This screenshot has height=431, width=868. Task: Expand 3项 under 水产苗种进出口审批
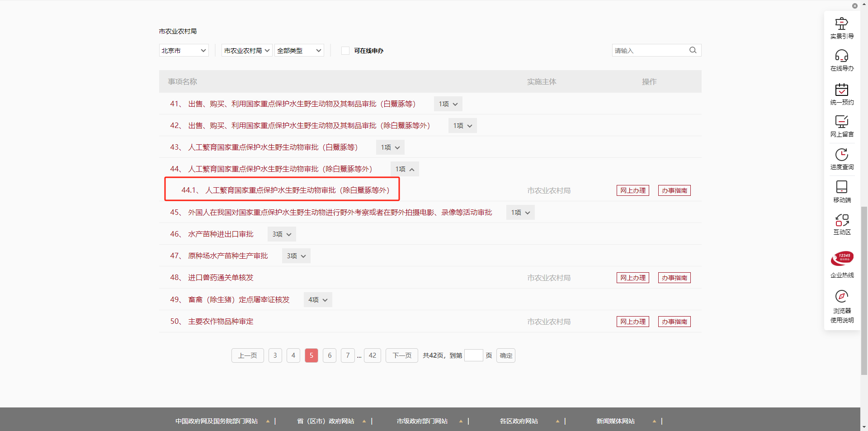(x=282, y=234)
